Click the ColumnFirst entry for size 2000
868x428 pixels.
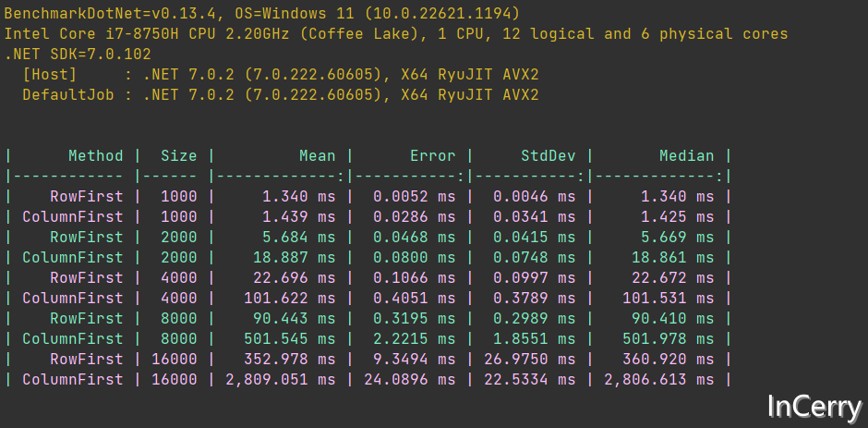pyautogui.click(x=73, y=257)
